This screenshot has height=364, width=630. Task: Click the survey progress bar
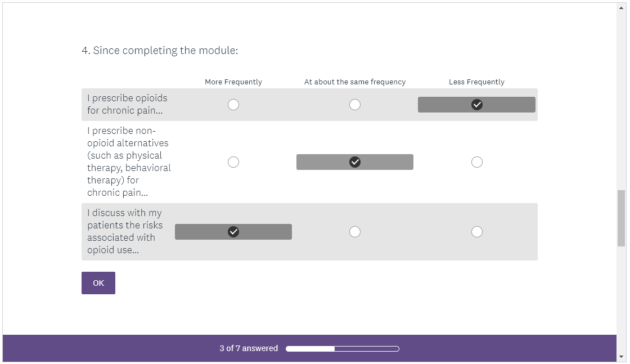343,349
